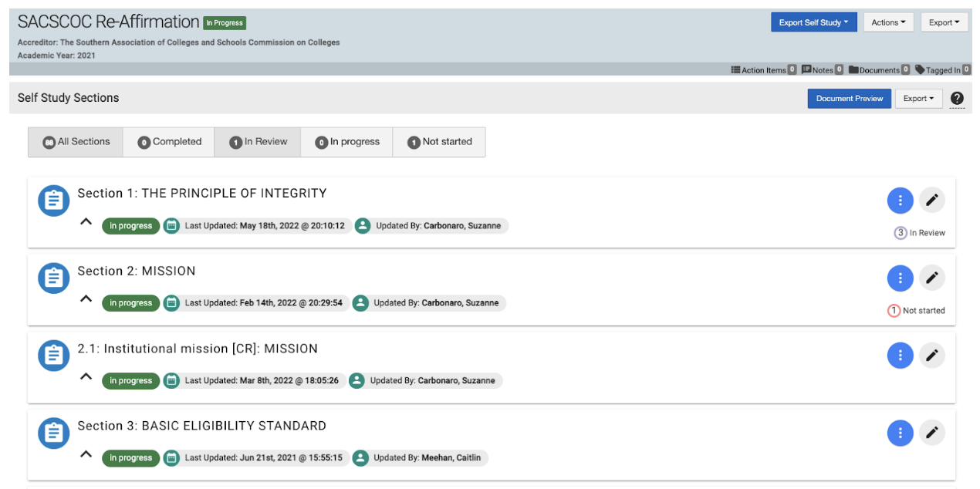Click 'Mar 8th, 2022 @ 18:05:26' timestamp

click(x=289, y=380)
